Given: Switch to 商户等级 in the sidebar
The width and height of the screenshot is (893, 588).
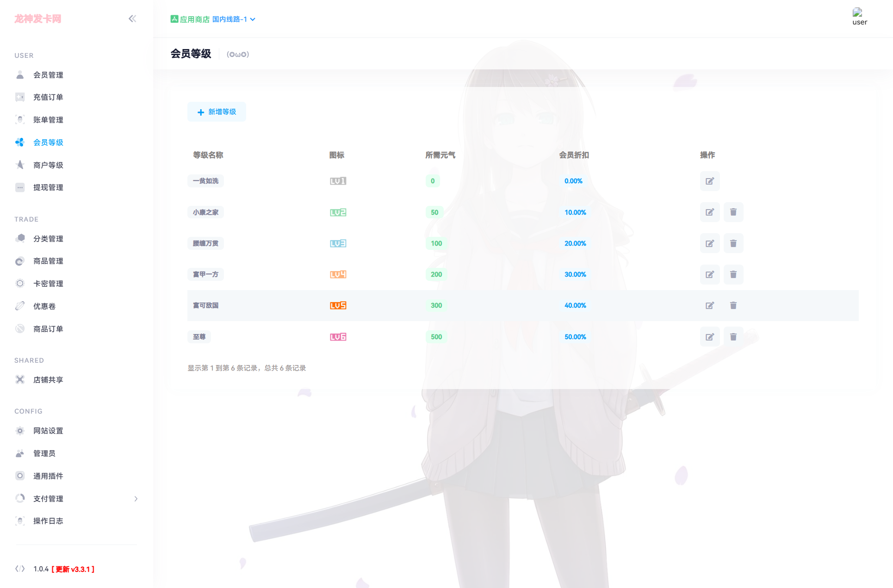Looking at the screenshot, I should [x=48, y=165].
